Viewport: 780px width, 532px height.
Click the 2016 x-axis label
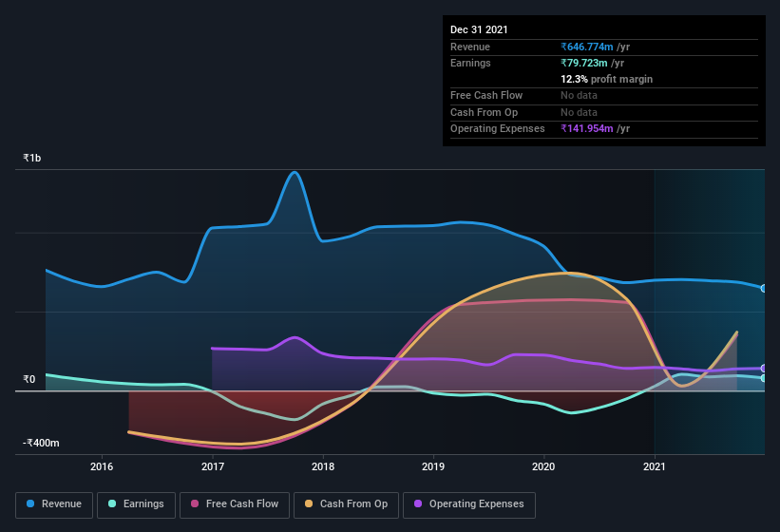coord(102,466)
